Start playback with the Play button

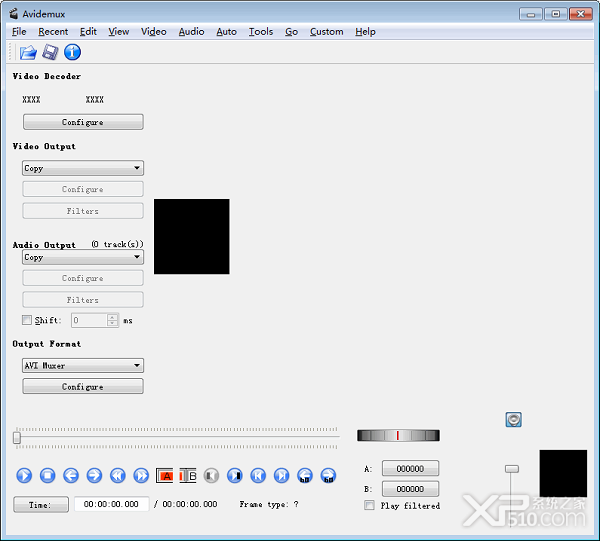[x=24, y=476]
